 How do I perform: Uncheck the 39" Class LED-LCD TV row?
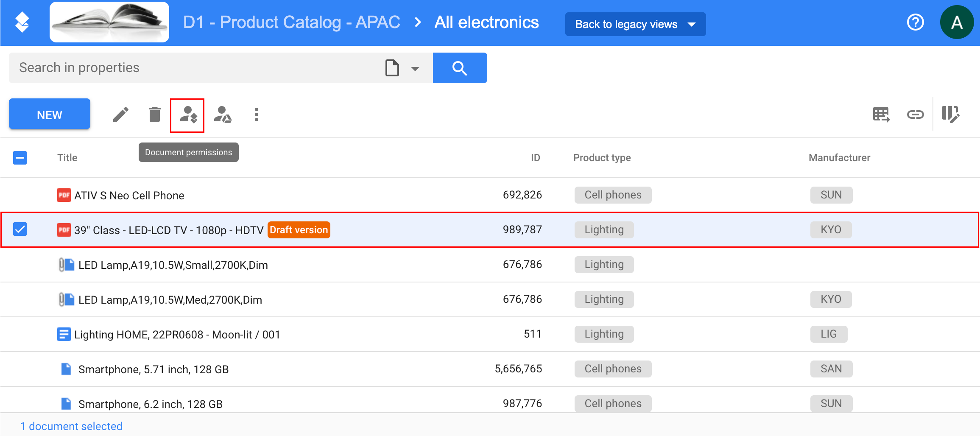tap(20, 229)
